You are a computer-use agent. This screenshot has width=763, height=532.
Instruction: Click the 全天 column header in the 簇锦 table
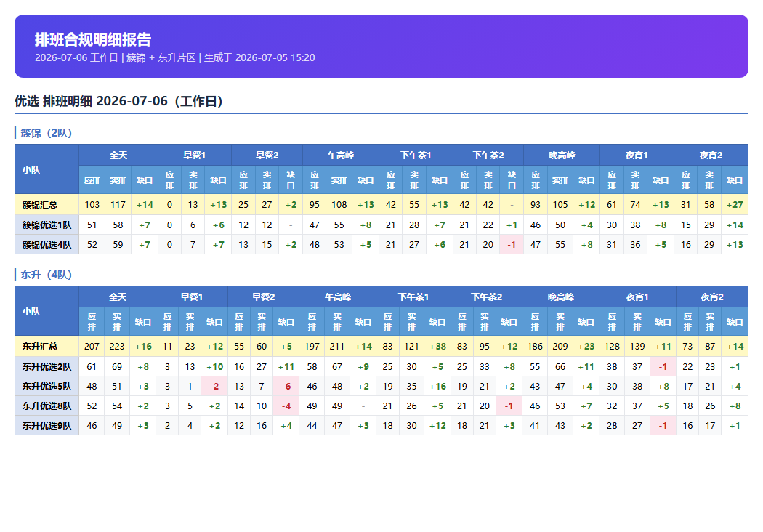118,156
